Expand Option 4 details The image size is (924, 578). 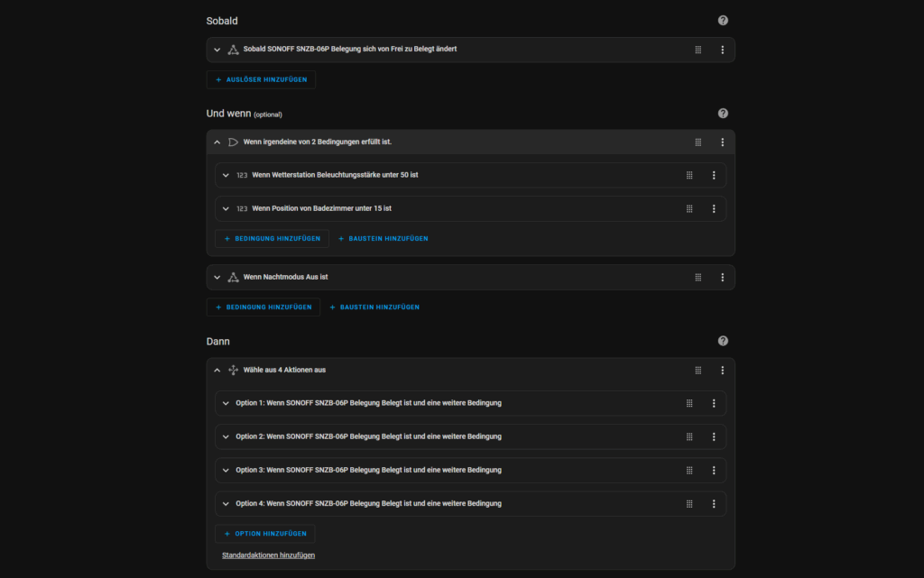point(226,504)
